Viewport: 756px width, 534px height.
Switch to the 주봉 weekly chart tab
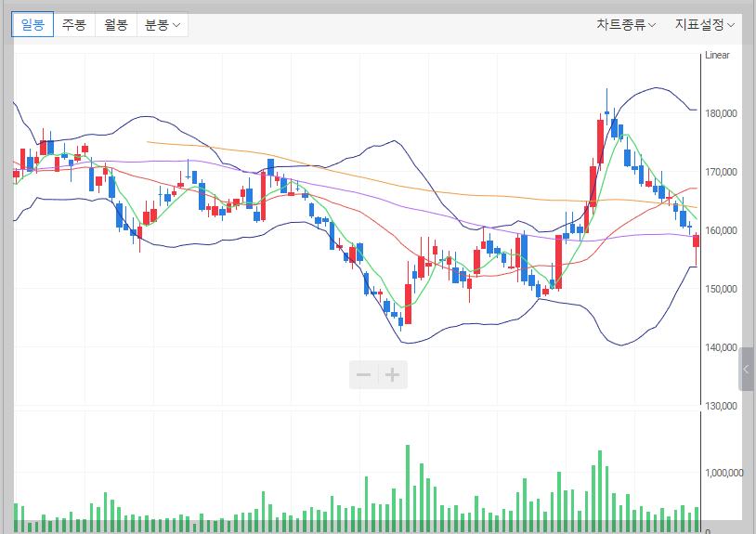(x=74, y=24)
